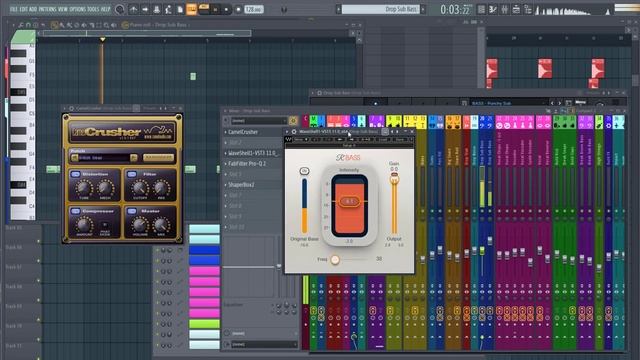This screenshot has height=360, width=640.
Task: Open the PATTERNS menu
Action: click(47, 9)
